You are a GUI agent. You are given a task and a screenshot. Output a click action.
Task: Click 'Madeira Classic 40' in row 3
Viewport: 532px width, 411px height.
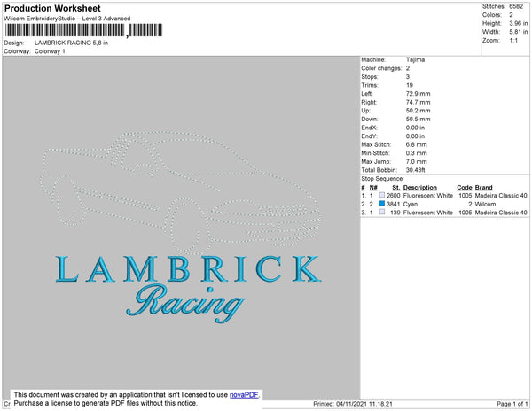pos(501,213)
